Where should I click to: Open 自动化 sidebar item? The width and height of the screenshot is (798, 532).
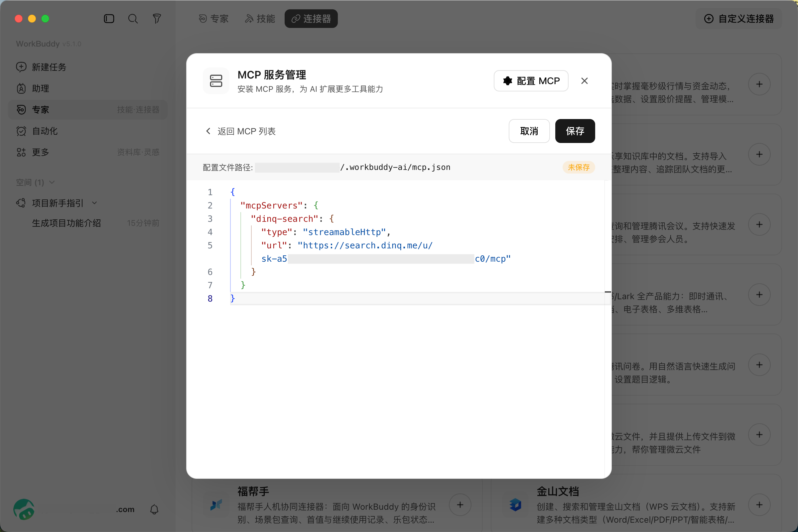pos(88,131)
